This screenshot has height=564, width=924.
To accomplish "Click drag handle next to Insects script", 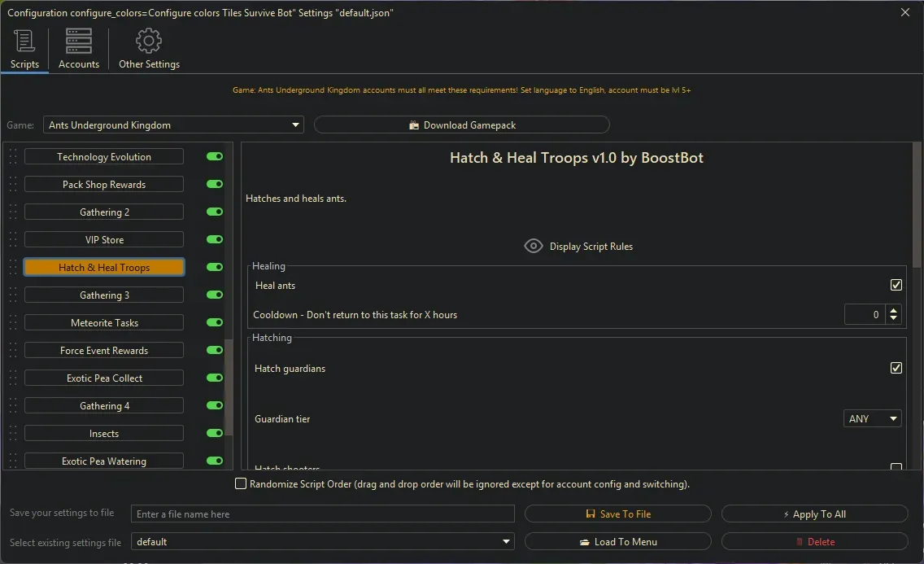I will (13, 434).
